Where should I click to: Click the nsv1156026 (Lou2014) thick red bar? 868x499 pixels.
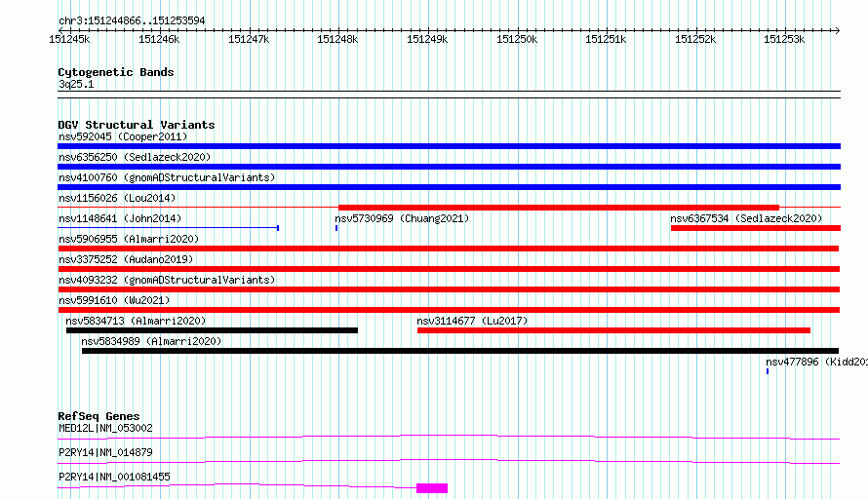click(559, 208)
